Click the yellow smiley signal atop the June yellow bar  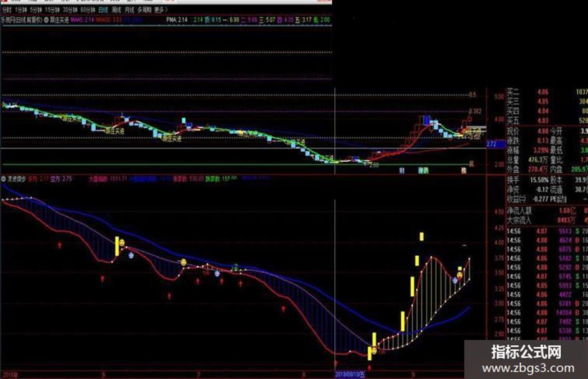(x=122, y=243)
